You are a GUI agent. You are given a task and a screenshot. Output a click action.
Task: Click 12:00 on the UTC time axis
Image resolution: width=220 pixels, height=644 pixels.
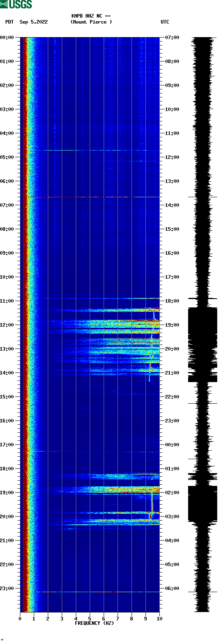tap(172, 157)
